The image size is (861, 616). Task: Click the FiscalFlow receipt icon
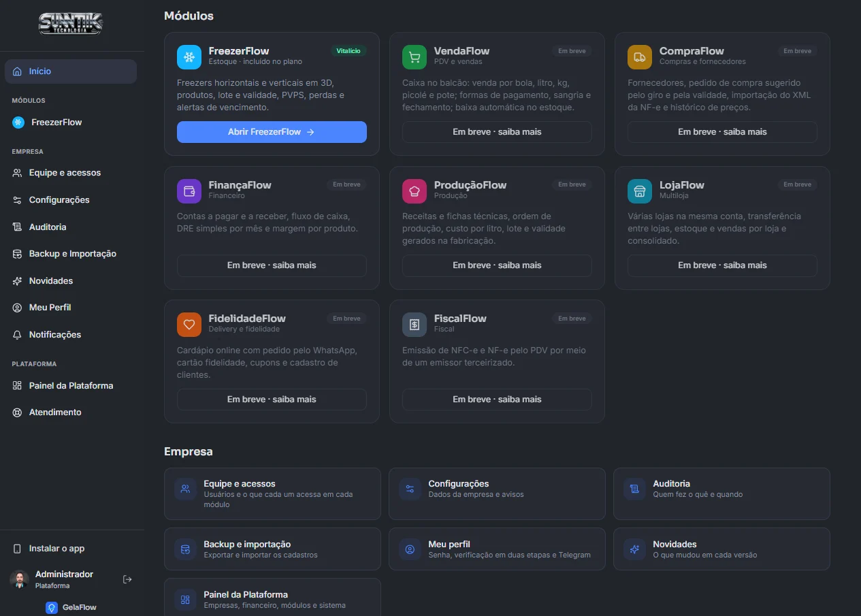tap(415, 325)
